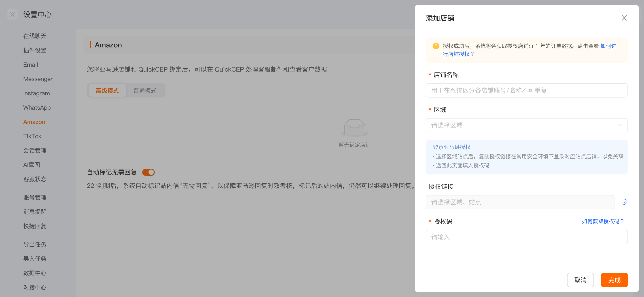Open 消息提醒 in the sidebar
The image size is (644, 297).
35,212
